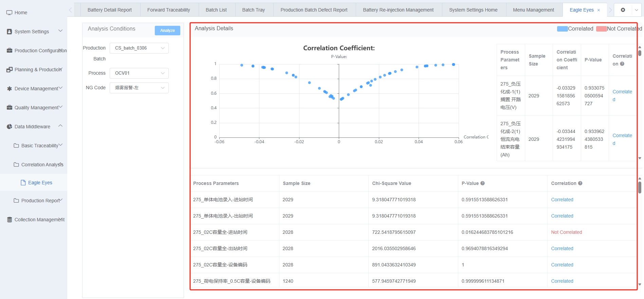This screenshot has width=644, height=299.
Task: Click chi-square value 722.5418795615097
Action: [x=394, y=232]
